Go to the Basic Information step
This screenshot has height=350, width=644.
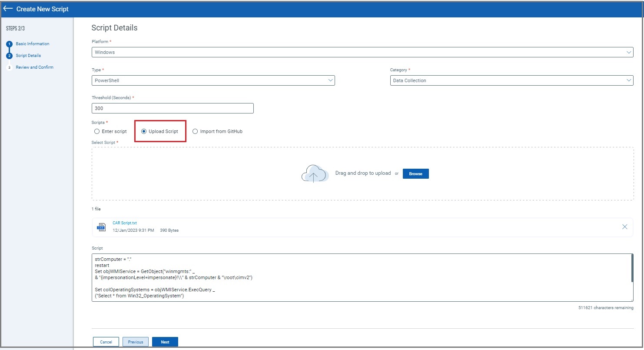(x=33, y=44)
